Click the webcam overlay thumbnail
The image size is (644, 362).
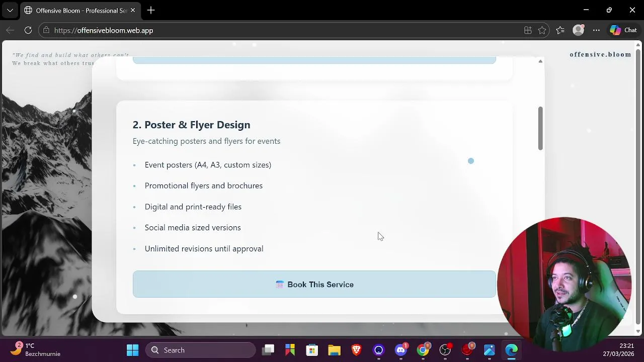click(x=565, y=284)
